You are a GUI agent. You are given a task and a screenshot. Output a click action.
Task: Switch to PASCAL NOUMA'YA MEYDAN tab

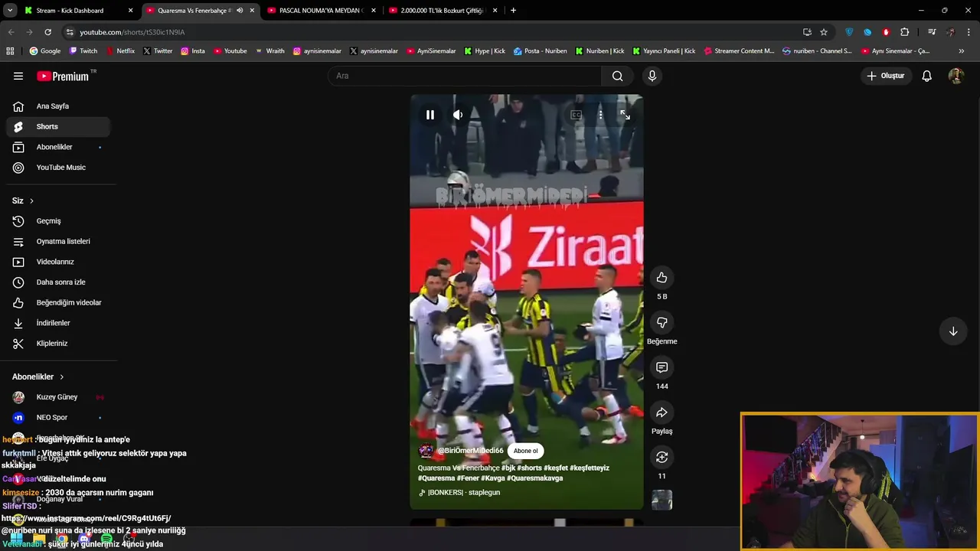(x=322, y=11)
